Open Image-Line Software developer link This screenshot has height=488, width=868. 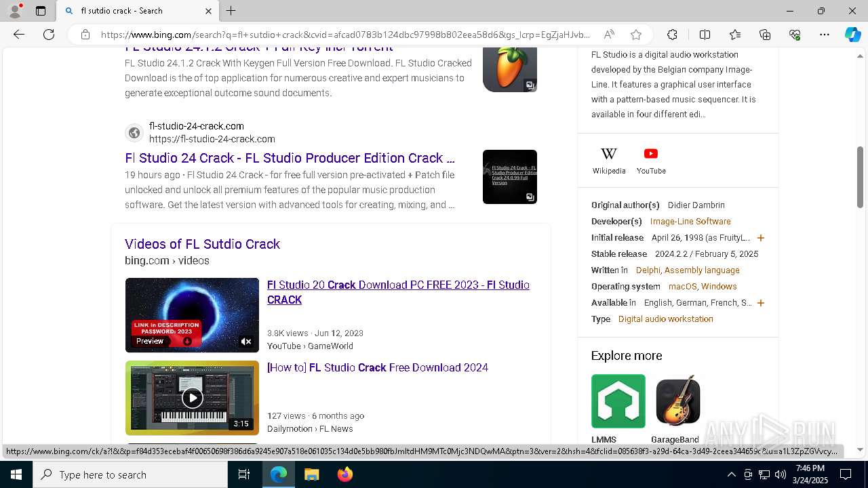point(690,222)
